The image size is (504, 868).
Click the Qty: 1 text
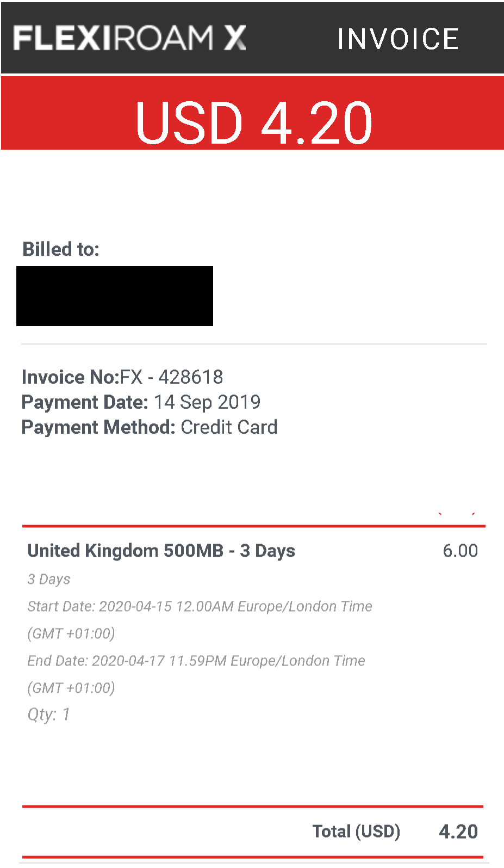[49, 715]
